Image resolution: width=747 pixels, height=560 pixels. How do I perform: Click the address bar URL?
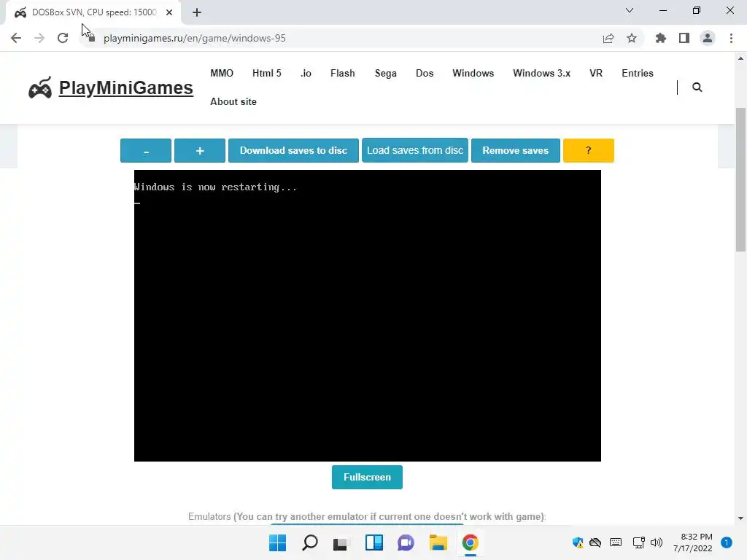point(194,38)
